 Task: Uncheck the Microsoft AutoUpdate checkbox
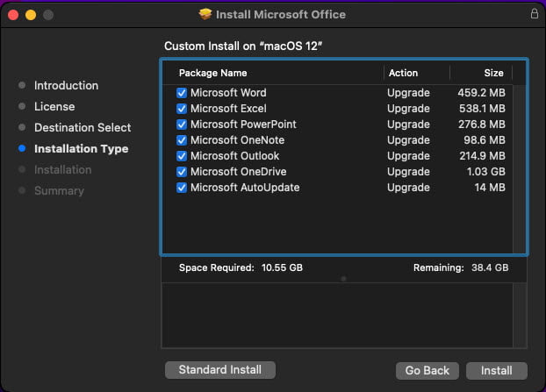coord(182,188)
